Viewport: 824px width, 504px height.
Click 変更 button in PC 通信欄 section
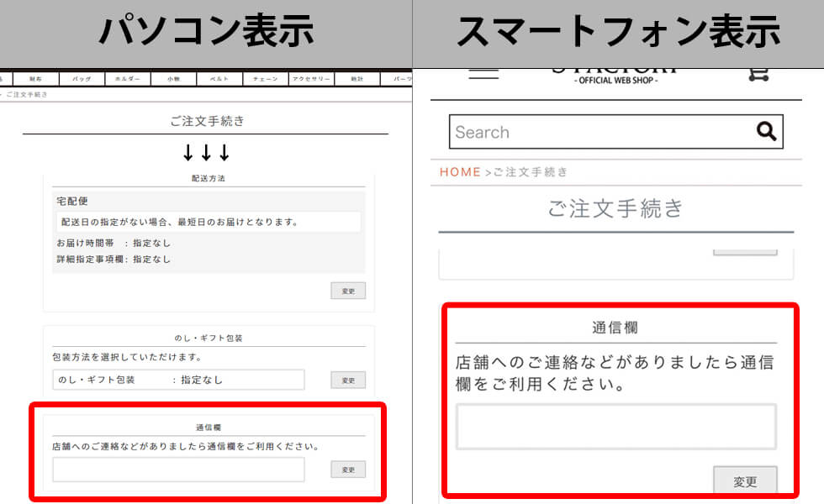coord(348,470)
